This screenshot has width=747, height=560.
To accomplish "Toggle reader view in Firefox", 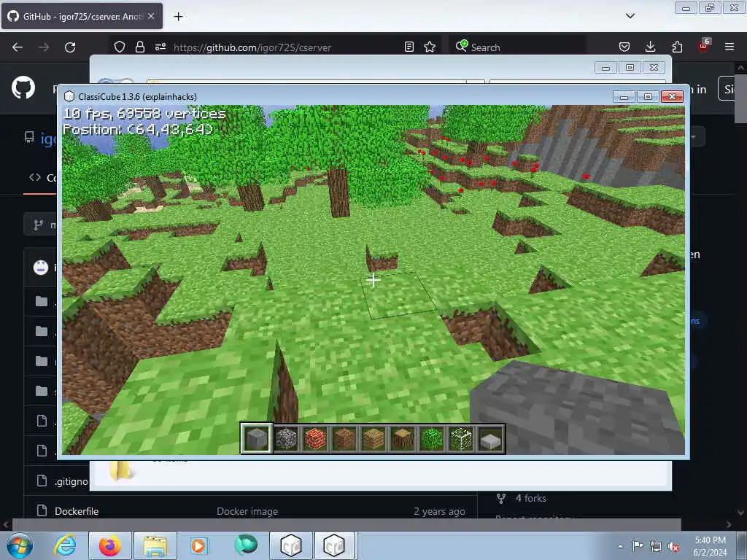I will coord(409,47).
